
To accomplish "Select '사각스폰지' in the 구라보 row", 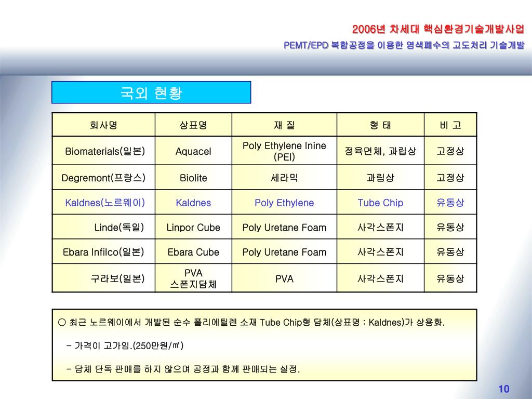I will click(380, 278).
